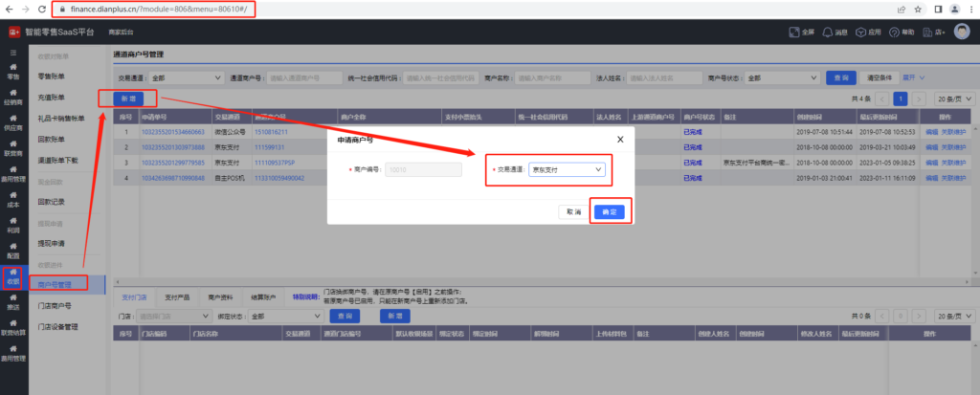Switch to the 商户资料 tab
This screenshot has width=980, height=395.
pyautogui.click(x=220, y=296)
